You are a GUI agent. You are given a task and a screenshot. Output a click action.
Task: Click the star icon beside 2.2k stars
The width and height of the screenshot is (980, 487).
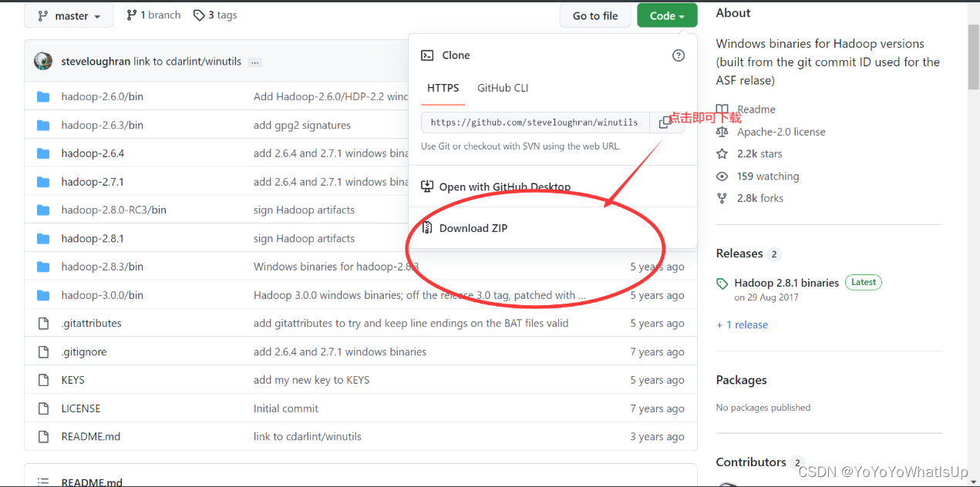point(722,154)
